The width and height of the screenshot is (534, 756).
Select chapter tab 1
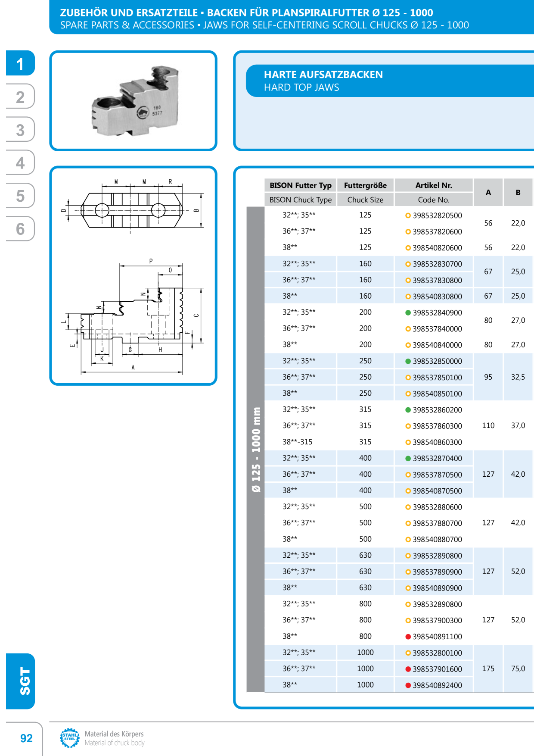20,63
